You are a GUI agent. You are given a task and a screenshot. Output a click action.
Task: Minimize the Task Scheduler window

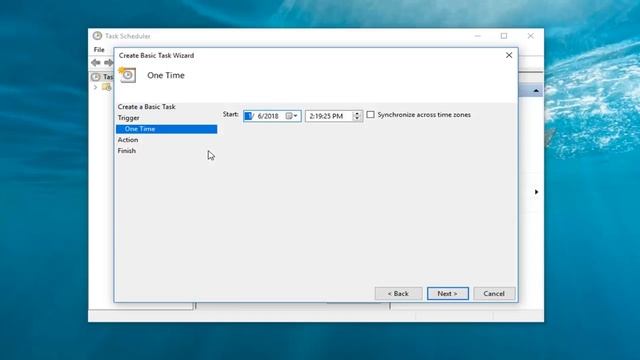tap(478, 36)
